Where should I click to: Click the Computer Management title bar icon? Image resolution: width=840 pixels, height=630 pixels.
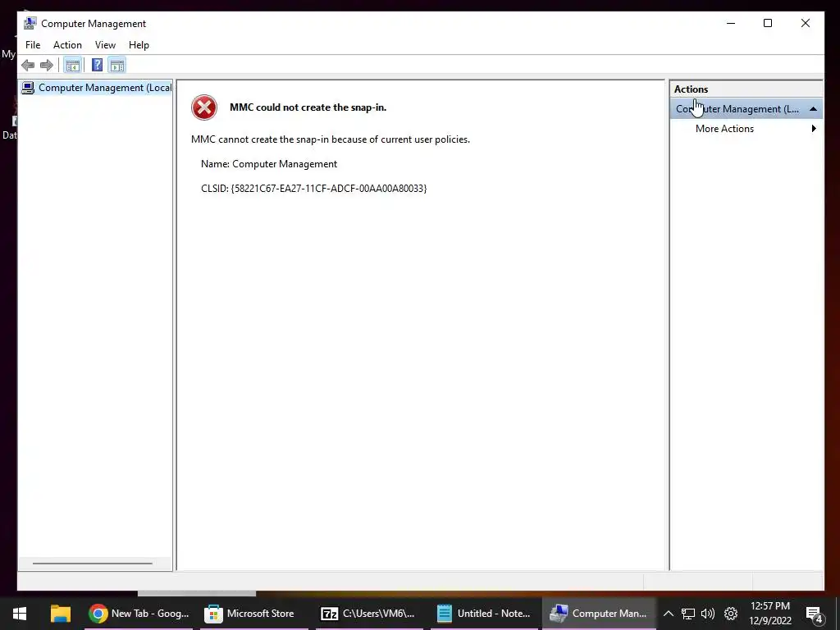[30, 23]
